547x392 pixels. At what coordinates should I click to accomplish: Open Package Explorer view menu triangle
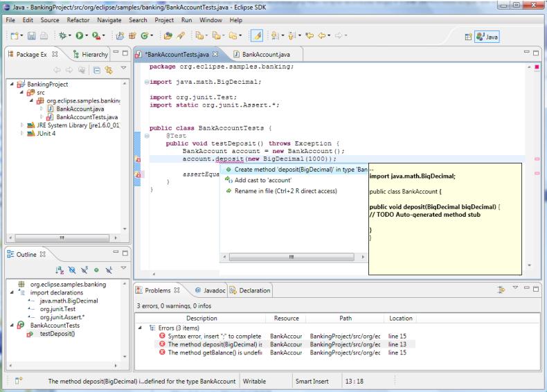tap(123, 68)
